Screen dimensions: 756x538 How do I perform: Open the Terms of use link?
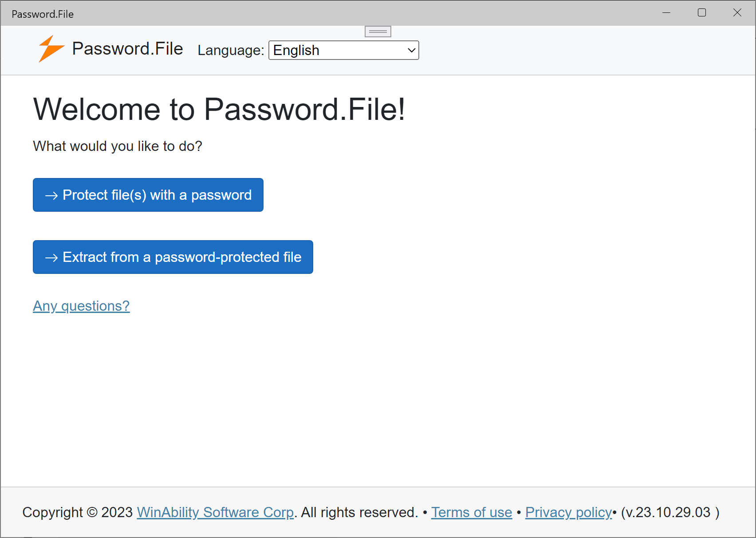tap(472, 512)
